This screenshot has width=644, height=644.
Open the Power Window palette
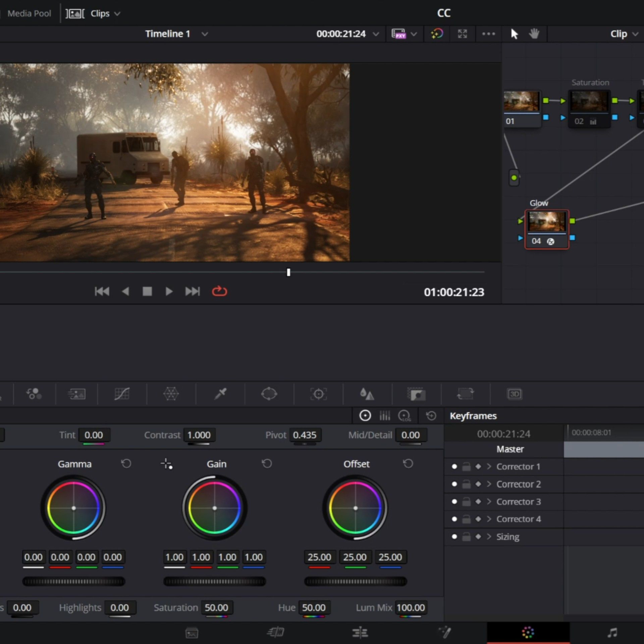[x=269, y=394]
